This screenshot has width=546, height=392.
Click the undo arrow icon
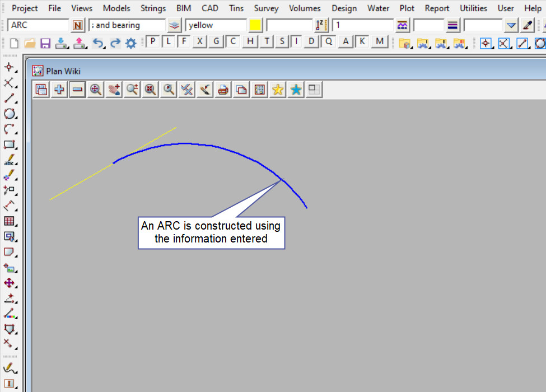pyautogui.click(x=98, y=43)
